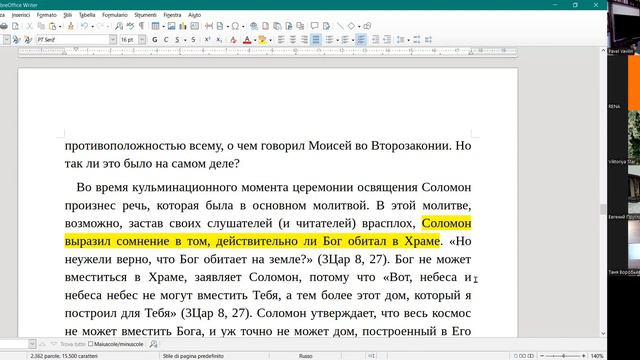Click the Paste clipboard icon
This screenshot has height=360, width=640.
click(x=53, y=26)
